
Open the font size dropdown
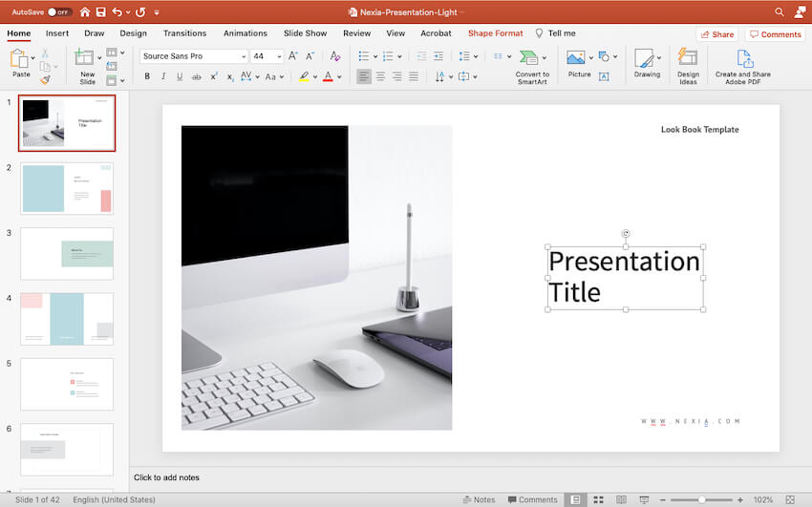pyautogui.click(x=279, y=56)
